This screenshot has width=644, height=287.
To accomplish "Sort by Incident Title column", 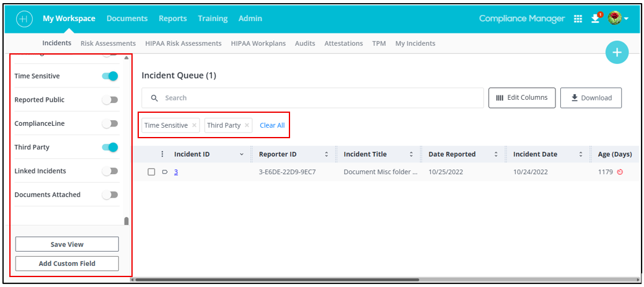I will pos(411,155).
